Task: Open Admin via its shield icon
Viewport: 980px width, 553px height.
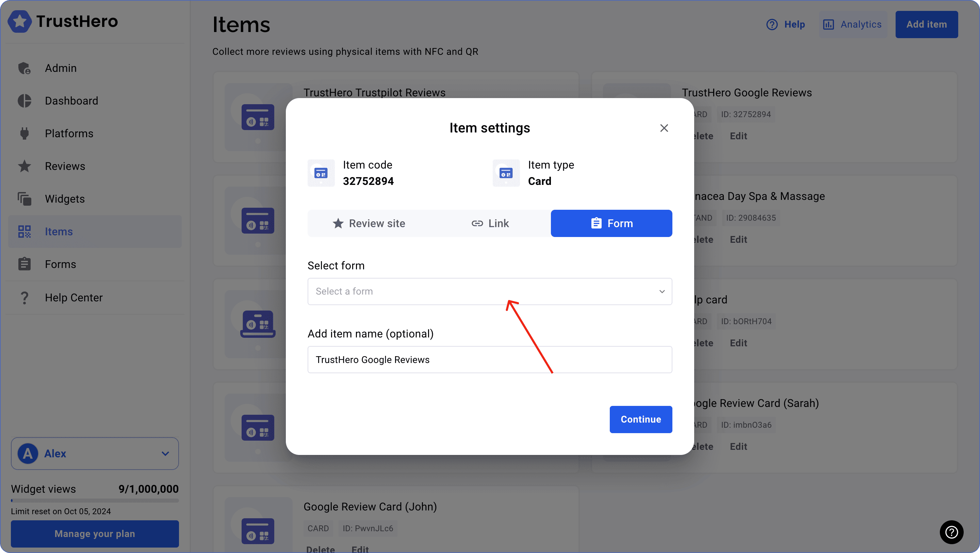Action: point(24,68)
